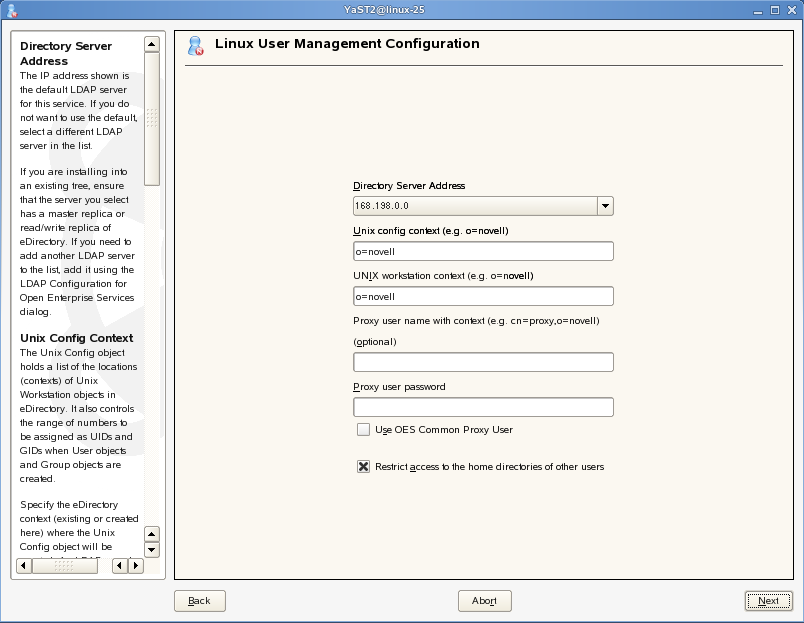Proceed with the Next button
Viewport: 804px width, 623px height.
tap(768, 600)
